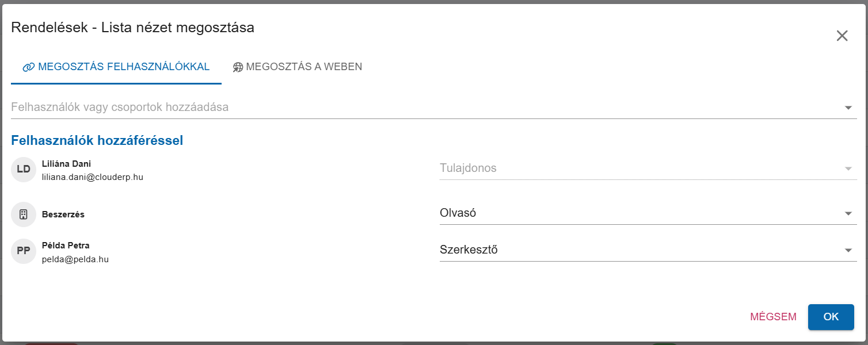Click the LD avatar for Liliána Dani
The height and width of the screenshot is (345, 868).
pyautogui.click(x=24, y=170)
